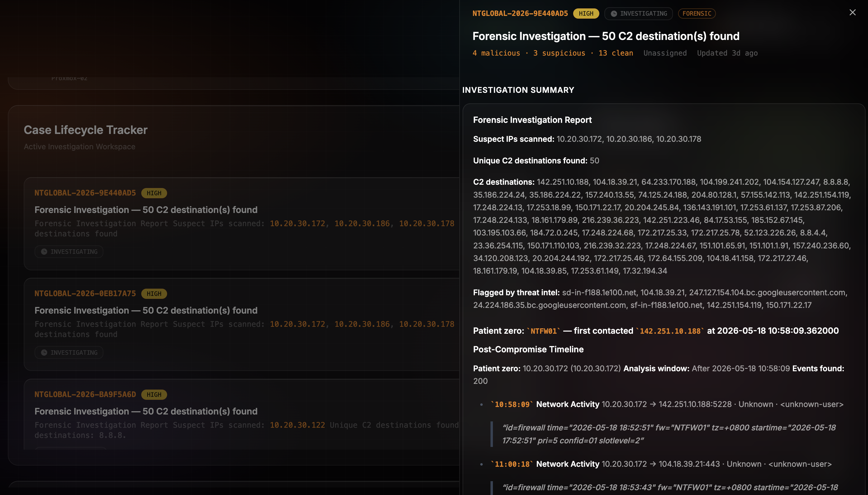Screen dimensions: 868x495
Task: Click the "3 suspicious" count
Action: pos(559,53)
